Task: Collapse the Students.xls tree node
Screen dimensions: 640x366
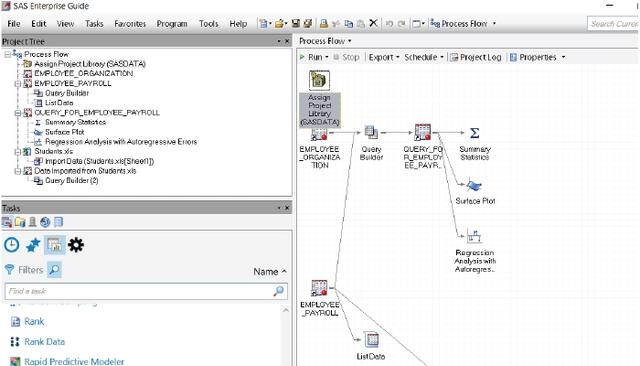Action: tap(18, 152)
